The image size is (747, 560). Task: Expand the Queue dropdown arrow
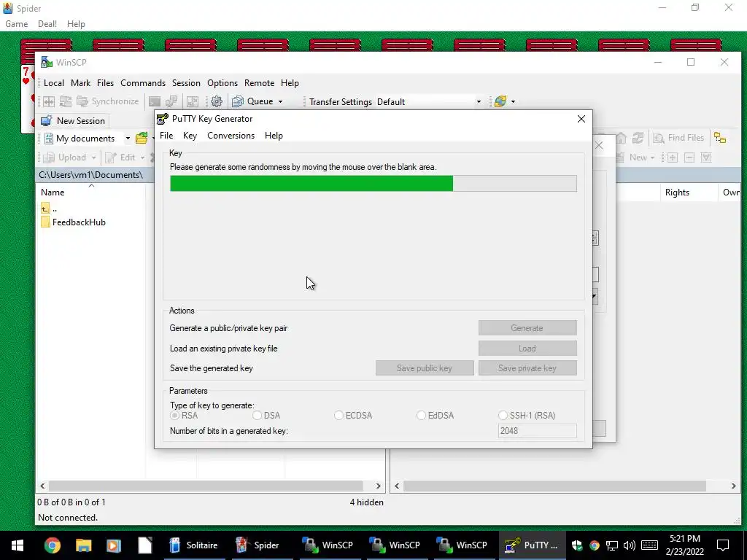281,101
